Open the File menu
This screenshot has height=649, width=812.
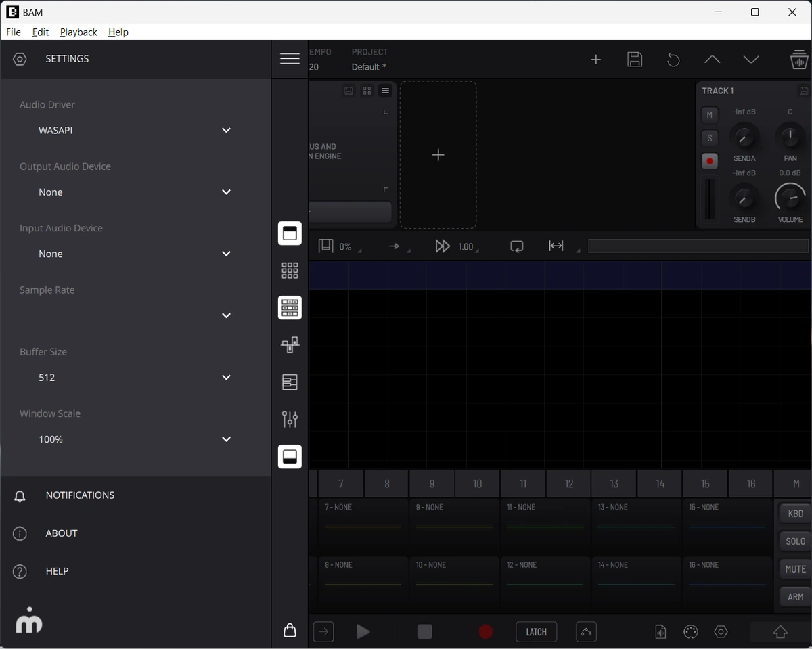(14, 32)
